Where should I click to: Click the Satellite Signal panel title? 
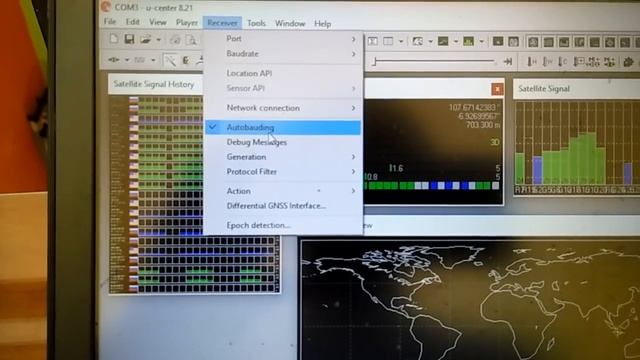pos(544,89)
